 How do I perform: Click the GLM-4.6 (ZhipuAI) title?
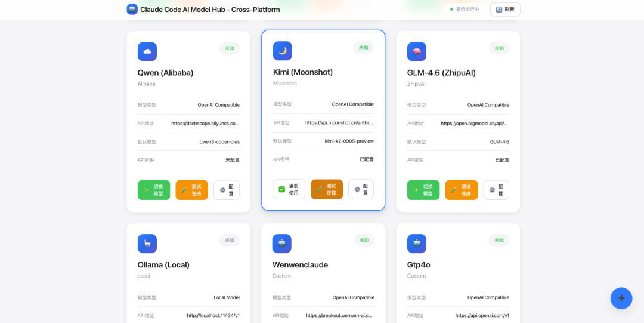coord(441,73)
